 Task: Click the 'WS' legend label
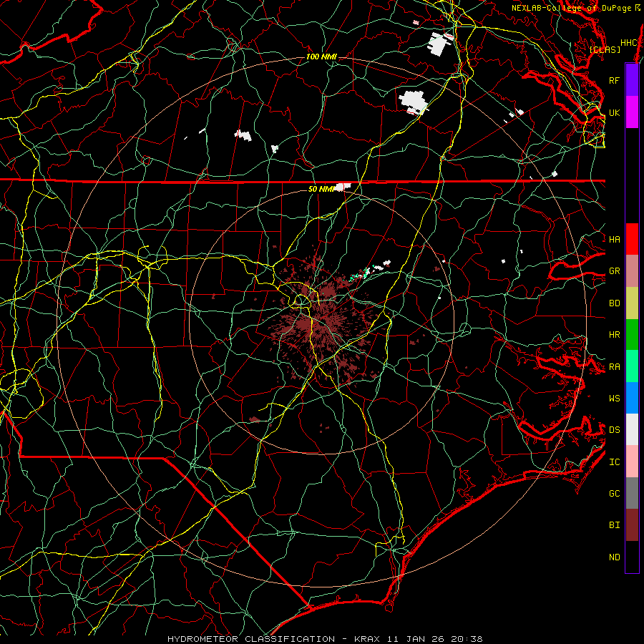[x=614, y=398]
